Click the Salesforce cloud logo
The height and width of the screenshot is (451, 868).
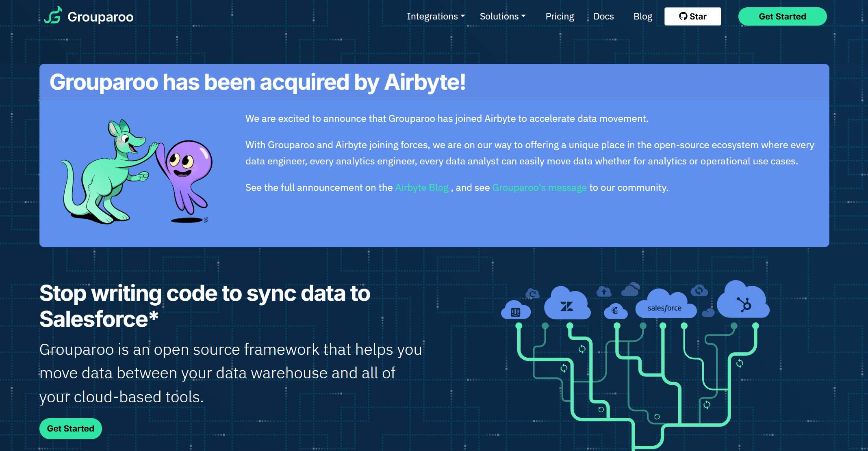(x=664, y=308)
